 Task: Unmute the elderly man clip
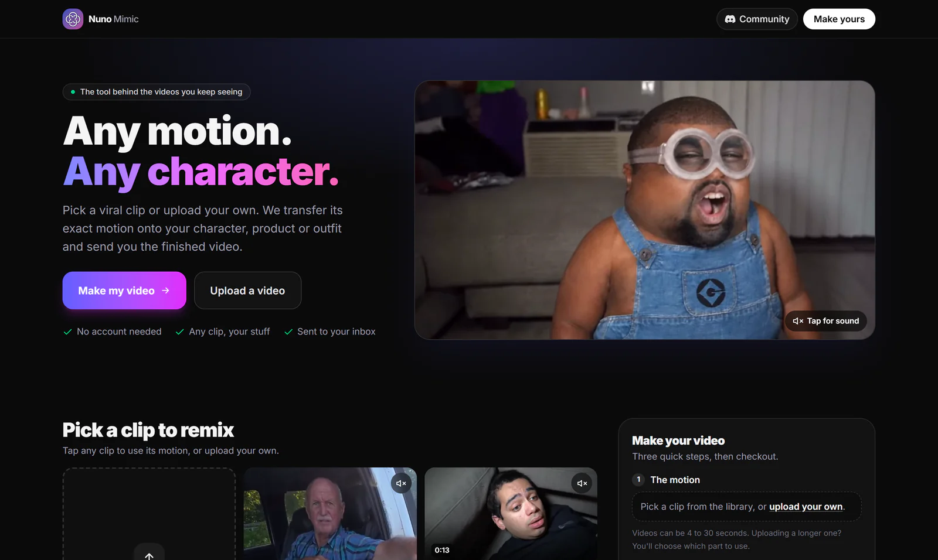coord(402,483)
